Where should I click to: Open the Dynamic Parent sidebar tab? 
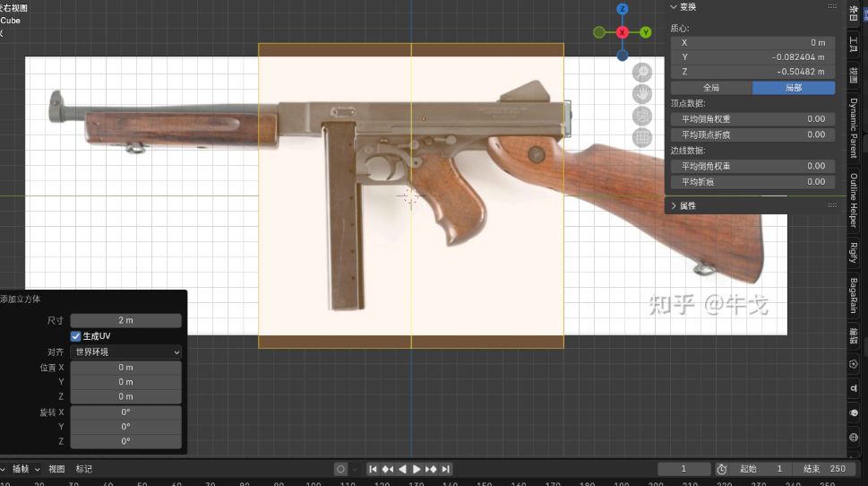[854, 127]
